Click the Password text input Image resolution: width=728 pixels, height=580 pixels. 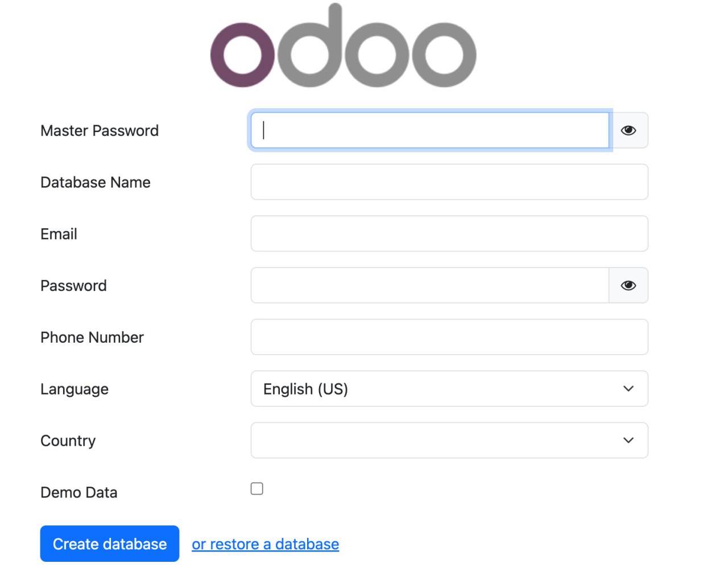pos(430,286)
